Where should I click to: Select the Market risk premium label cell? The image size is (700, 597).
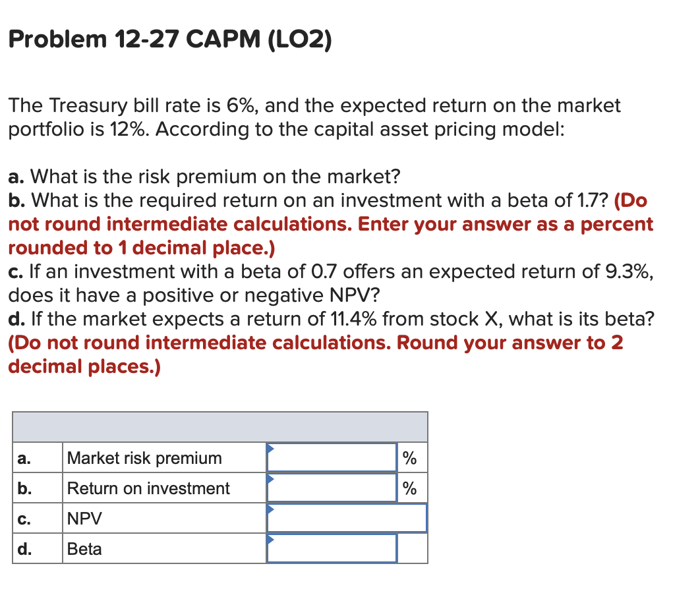(x=144, y=457)
